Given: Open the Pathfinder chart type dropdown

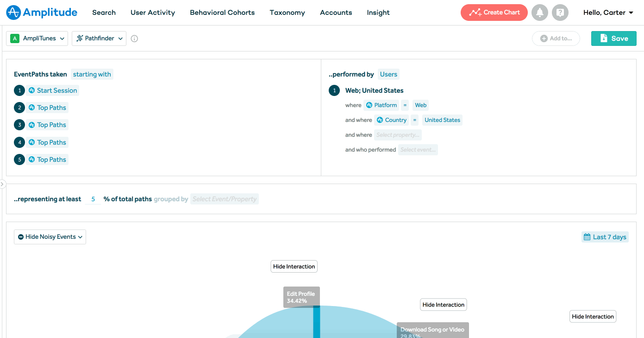Looking at the screenshot, I should click(x=99, y=38).
